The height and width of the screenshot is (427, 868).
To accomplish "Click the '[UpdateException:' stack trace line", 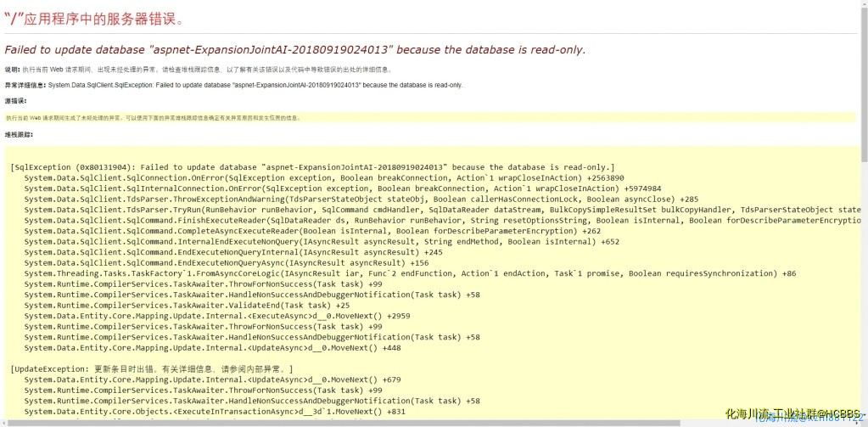I will point(151,369).
